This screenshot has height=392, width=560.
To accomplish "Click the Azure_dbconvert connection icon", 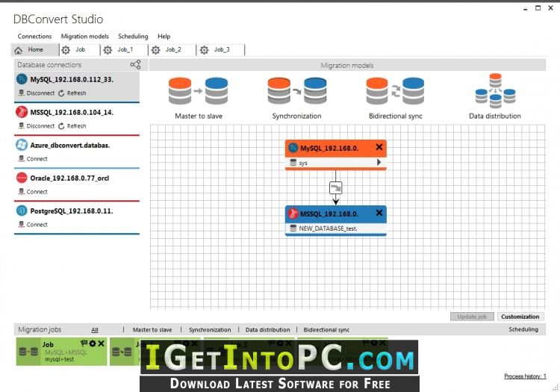I will point(22,145).
